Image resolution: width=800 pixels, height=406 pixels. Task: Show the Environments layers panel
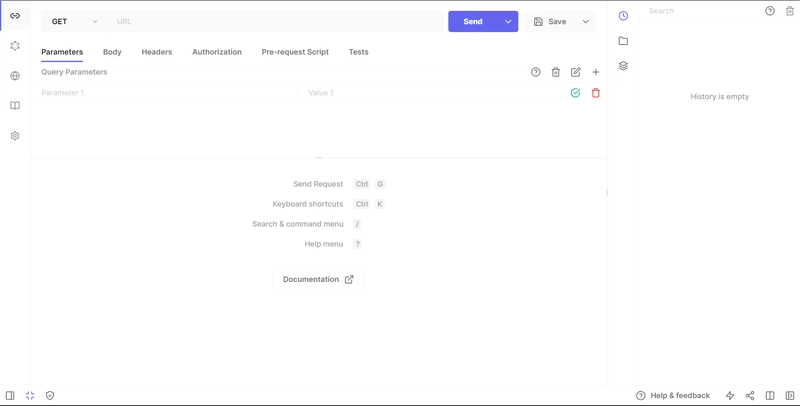click(x=623, y=66)
